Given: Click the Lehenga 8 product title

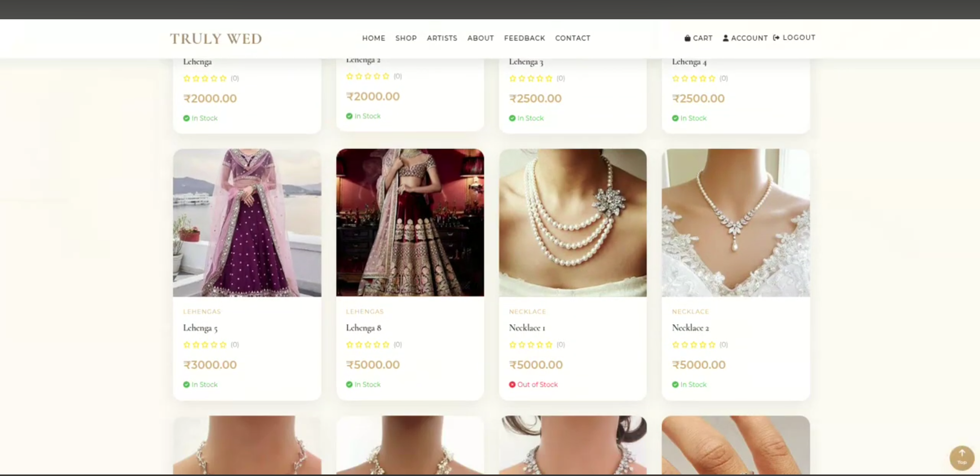Looking at the screenshot, I should click(363, 328).
